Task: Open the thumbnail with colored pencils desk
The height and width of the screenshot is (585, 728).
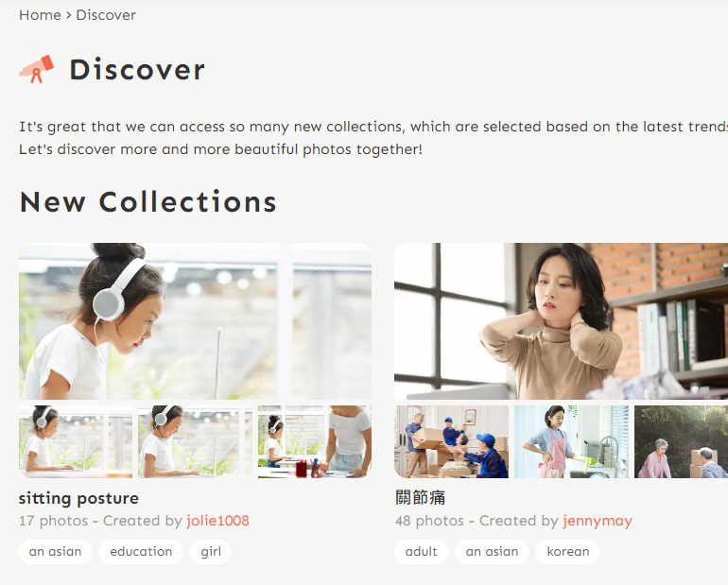Action: (x=315, y=441)
